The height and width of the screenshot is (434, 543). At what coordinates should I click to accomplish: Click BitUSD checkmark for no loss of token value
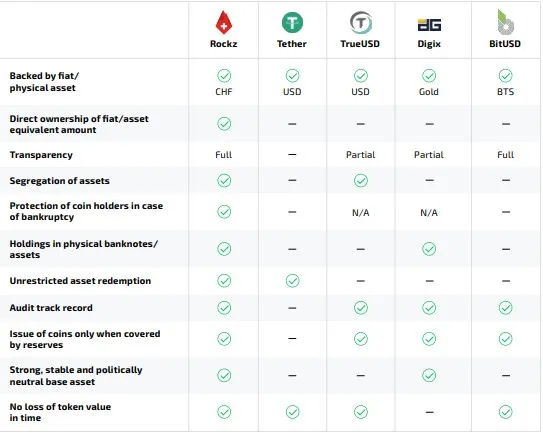point(506,412)
